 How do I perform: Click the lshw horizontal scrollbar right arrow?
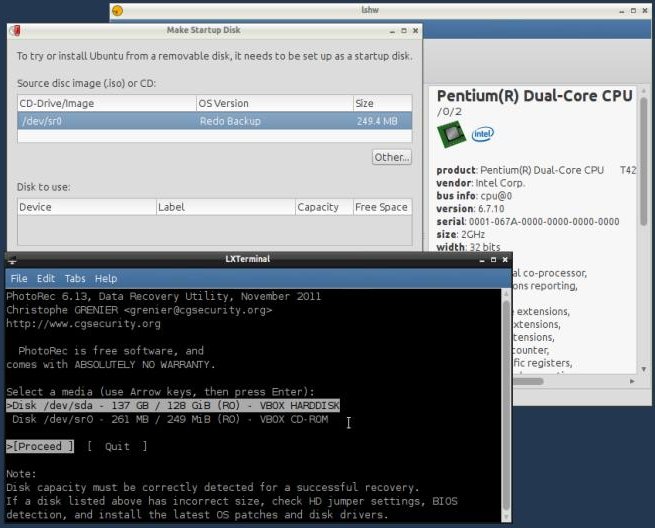pyautogui.click(x=632, y=381)
